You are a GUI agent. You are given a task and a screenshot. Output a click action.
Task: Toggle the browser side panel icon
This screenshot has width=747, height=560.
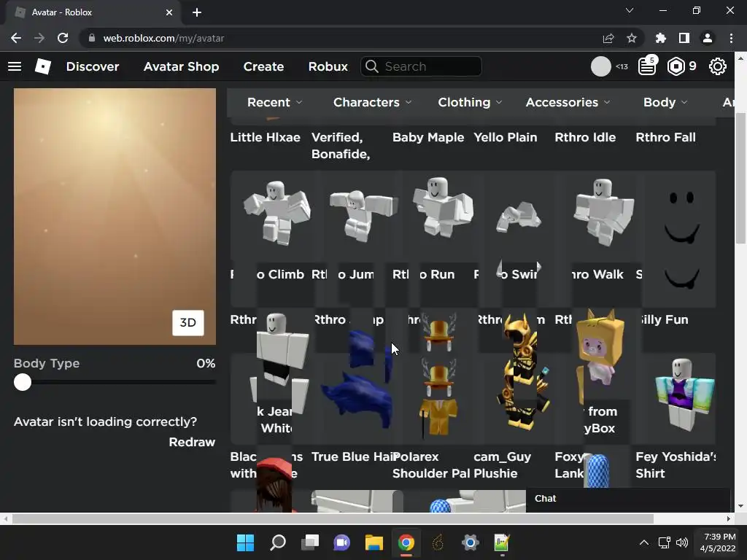pos(684,38)
